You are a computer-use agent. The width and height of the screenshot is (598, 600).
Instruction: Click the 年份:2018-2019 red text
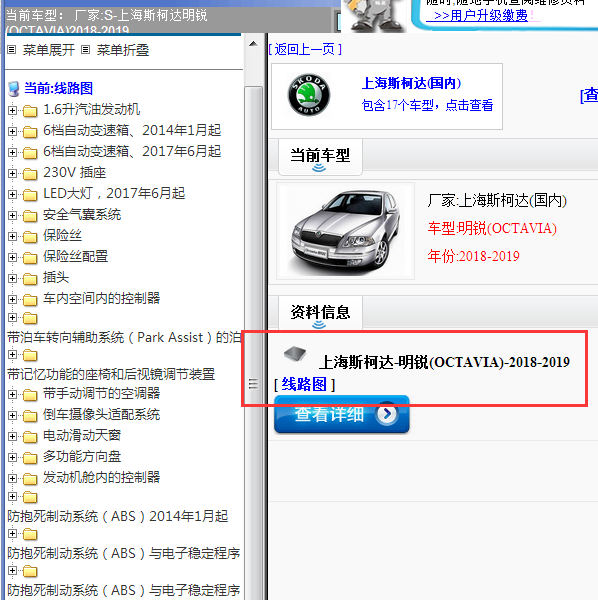point(473,256)
